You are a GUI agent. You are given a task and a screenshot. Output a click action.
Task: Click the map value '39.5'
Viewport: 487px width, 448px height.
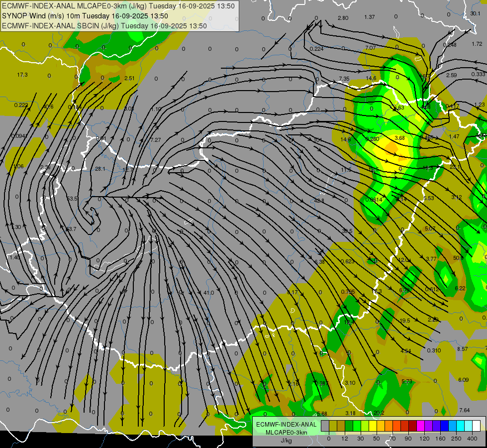[x=347, y=231]
